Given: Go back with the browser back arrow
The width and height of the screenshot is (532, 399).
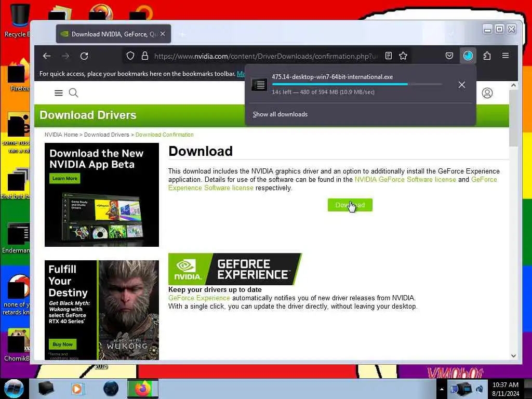Looking at the screenshot, I should (x=47, y=56).
